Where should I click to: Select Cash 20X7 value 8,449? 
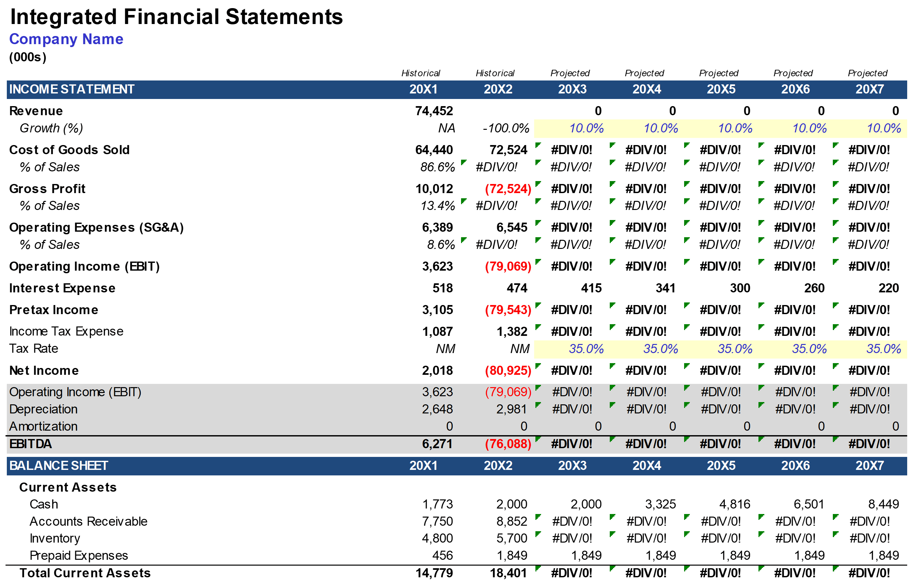click(x=883, y=504)
